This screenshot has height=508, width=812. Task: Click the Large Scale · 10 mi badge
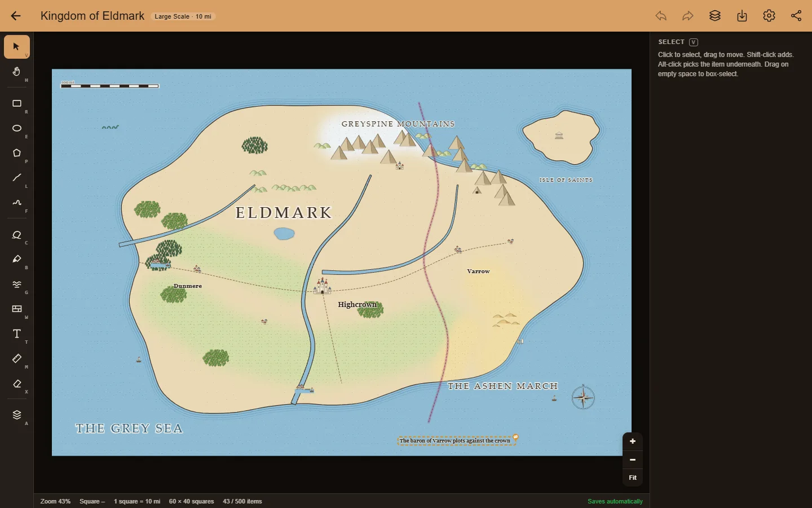tap(183, 16)
